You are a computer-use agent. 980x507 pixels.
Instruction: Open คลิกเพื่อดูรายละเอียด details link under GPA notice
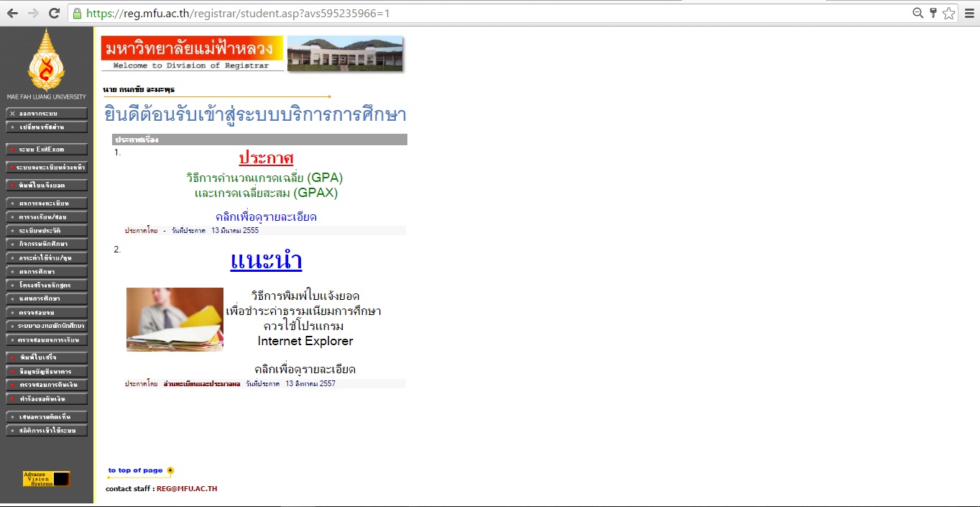point(266,216)
